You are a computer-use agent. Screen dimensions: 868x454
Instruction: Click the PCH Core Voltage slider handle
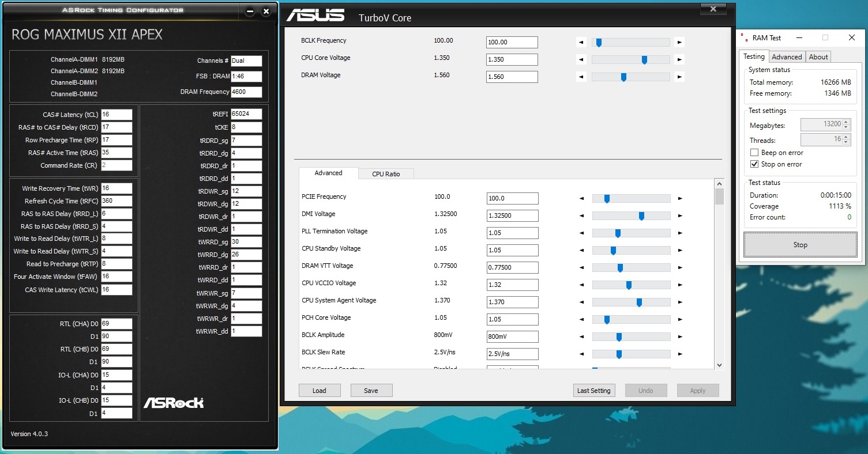click(607, 320)
